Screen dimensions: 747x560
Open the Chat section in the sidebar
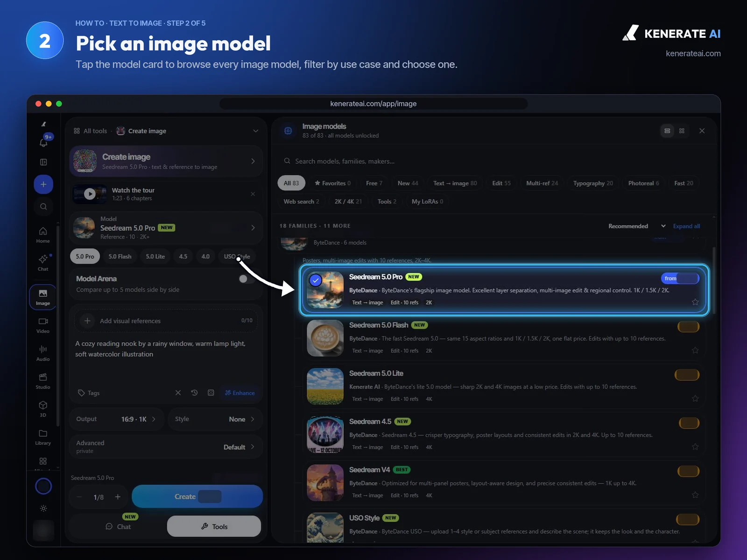coord(43,263)
